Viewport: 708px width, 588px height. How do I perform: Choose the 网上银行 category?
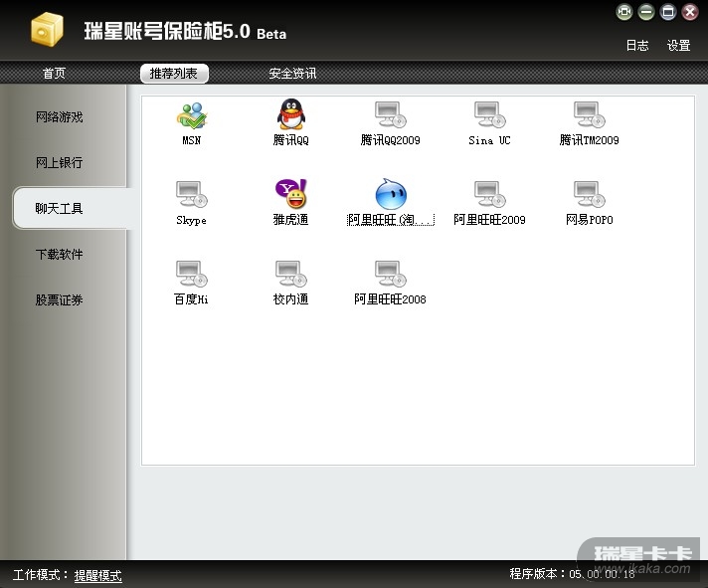coord(59,162)
